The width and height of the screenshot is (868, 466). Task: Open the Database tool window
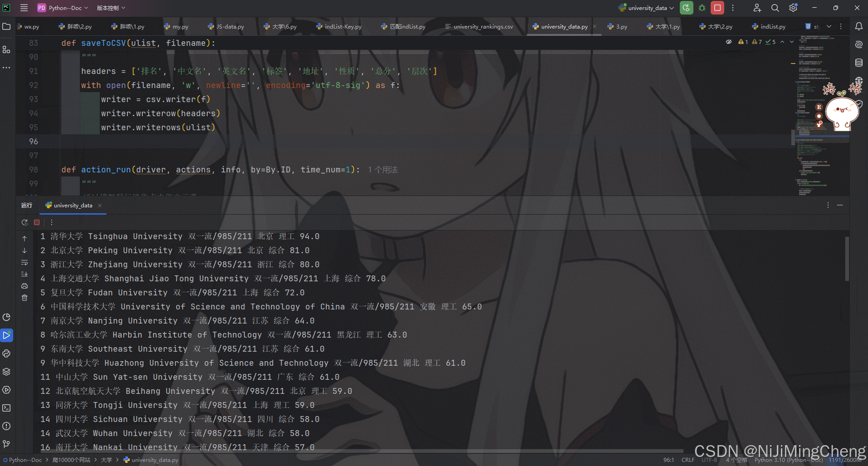[859, 63]
